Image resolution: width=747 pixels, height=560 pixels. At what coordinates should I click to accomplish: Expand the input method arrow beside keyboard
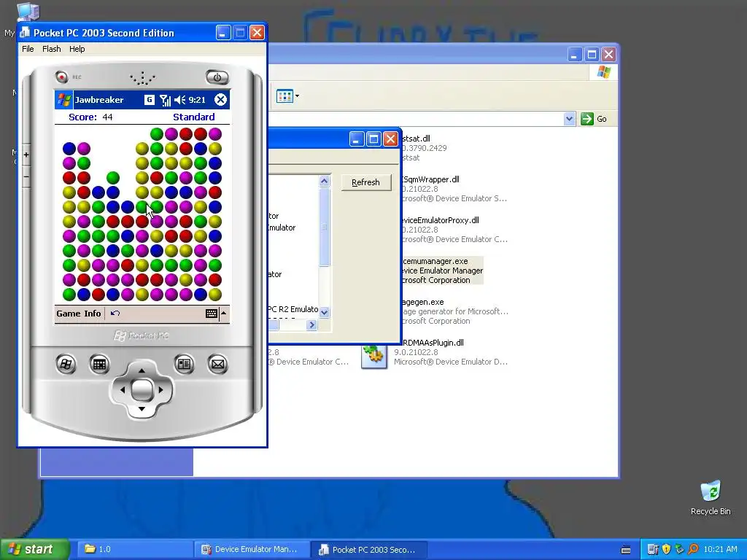click(x=223, y=314)
